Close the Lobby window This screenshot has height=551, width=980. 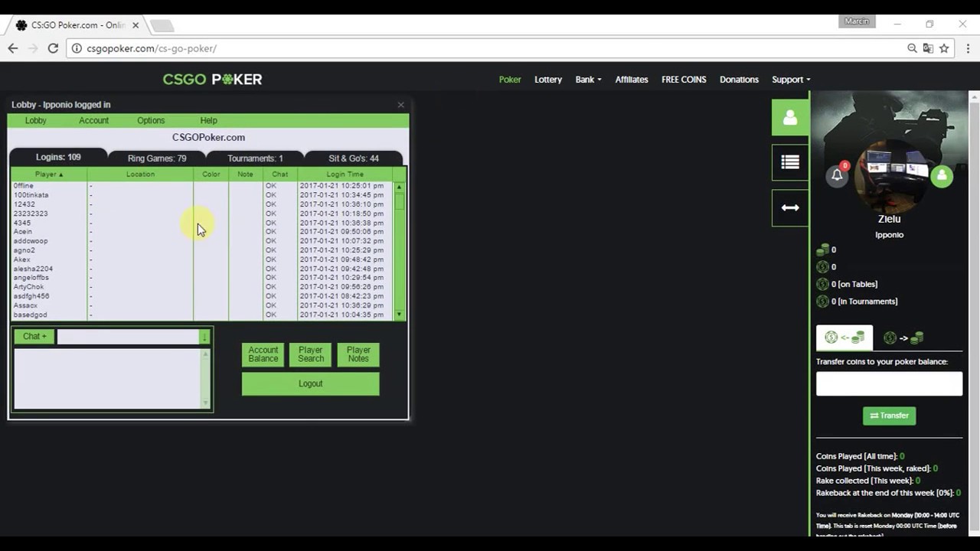click(400, 105)
